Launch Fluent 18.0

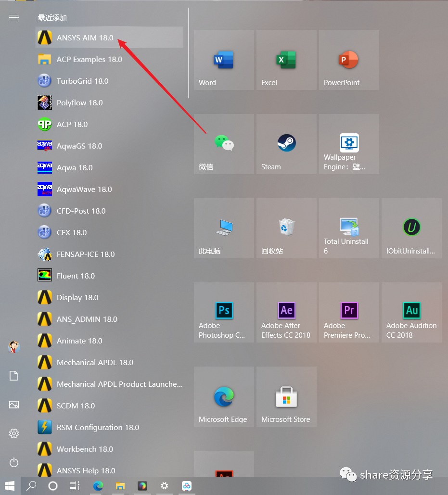[109, 276]
